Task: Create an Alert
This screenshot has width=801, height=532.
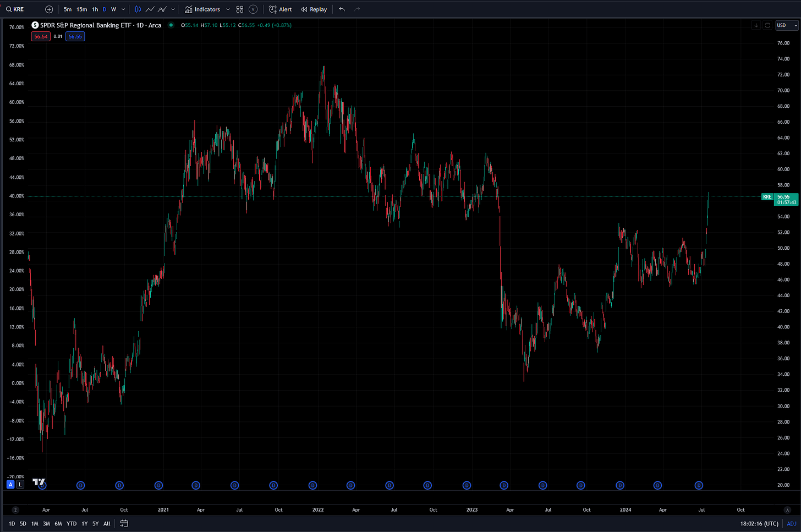Action: (x=281, y=9)
